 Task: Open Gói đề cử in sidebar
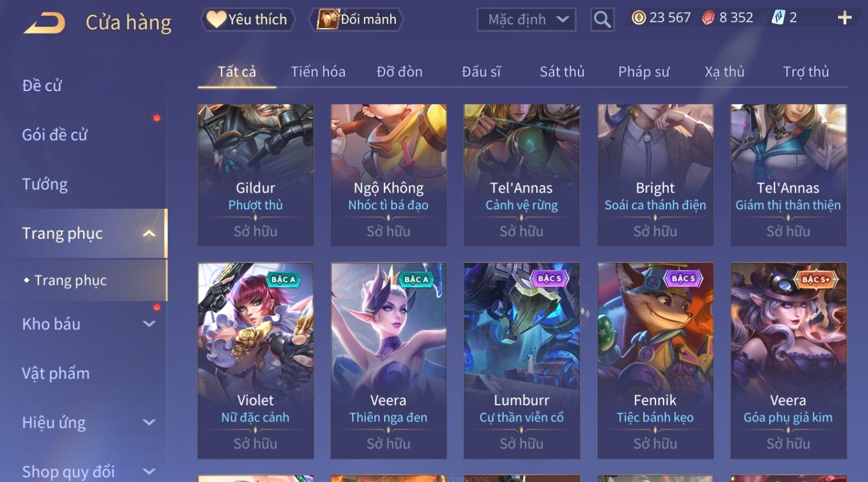(x=55, y=135)
